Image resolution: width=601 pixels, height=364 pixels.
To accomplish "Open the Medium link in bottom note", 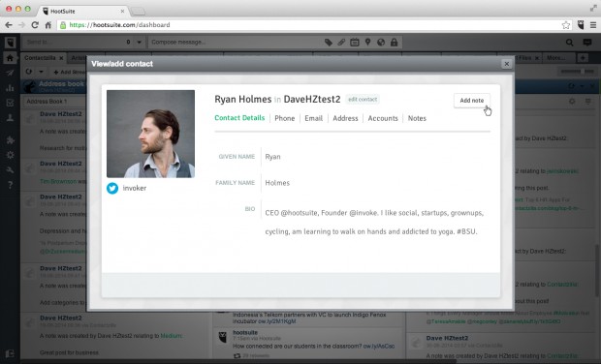I will (x=171, y=336).
